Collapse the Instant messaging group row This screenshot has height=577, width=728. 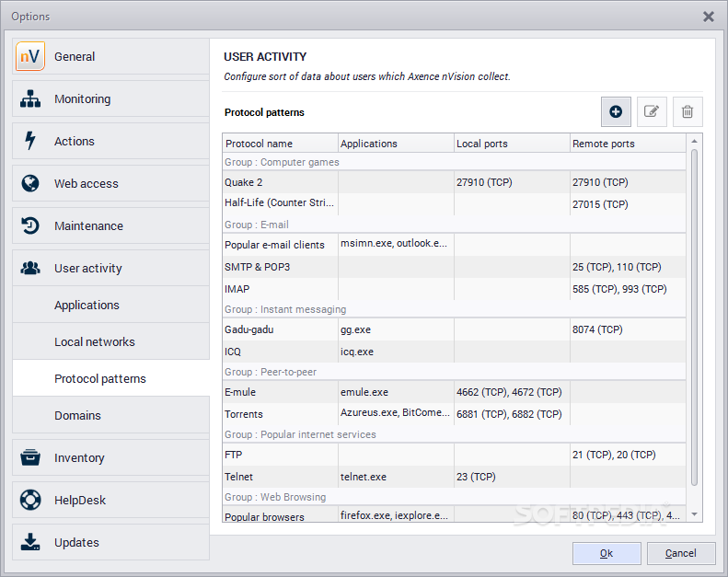point(454,309)
